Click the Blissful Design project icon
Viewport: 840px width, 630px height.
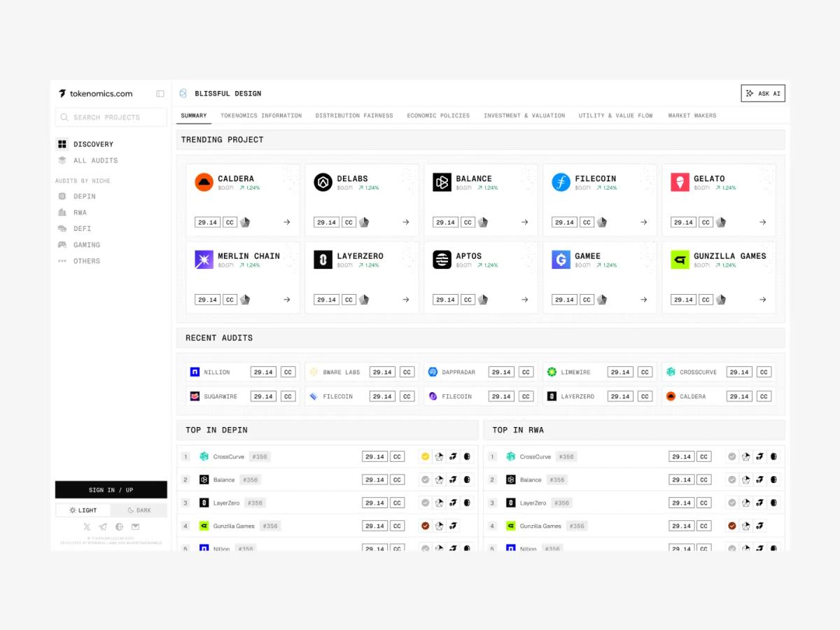coord(183,93)
